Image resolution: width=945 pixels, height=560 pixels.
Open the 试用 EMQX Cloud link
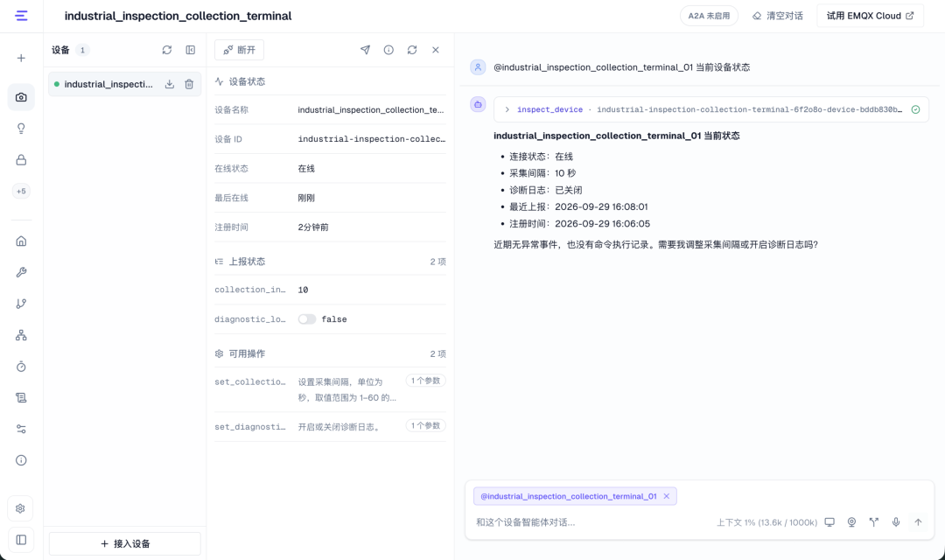[x=870, y=16]
